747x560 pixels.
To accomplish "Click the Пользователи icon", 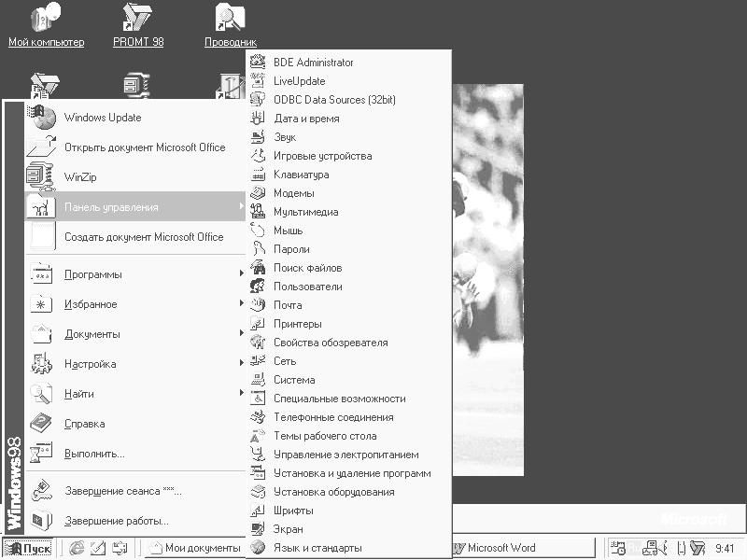I will click(x=258, y=287).
